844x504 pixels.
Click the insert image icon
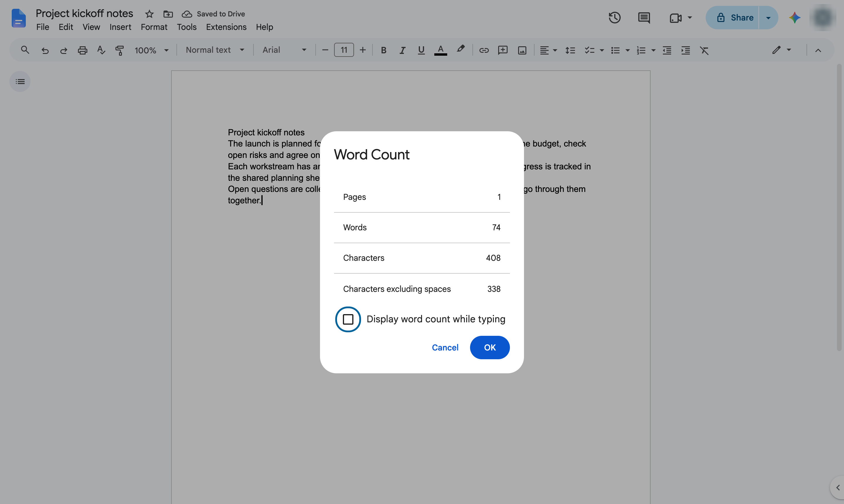click(522, 50)
